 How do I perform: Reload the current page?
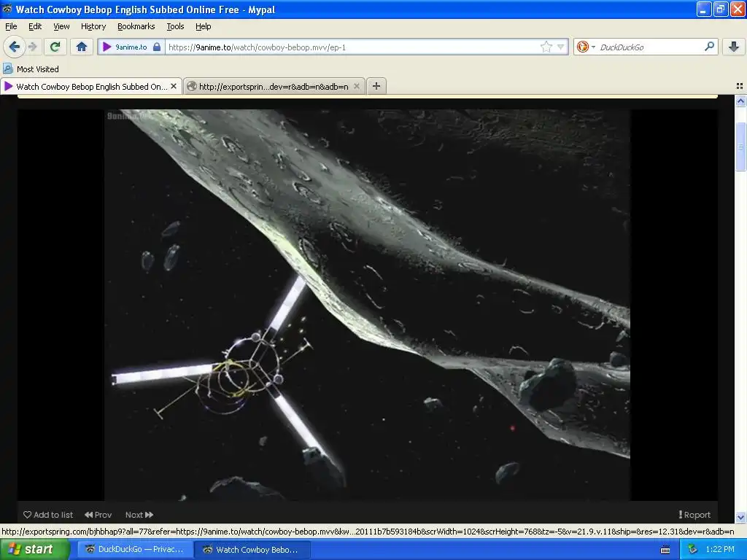click(55, 47)
